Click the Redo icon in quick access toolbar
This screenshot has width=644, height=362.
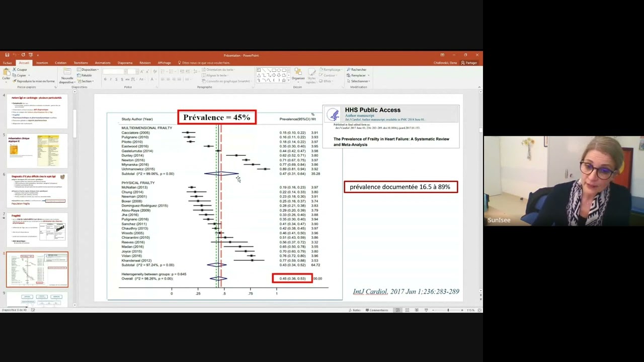(x=23, y=55)
